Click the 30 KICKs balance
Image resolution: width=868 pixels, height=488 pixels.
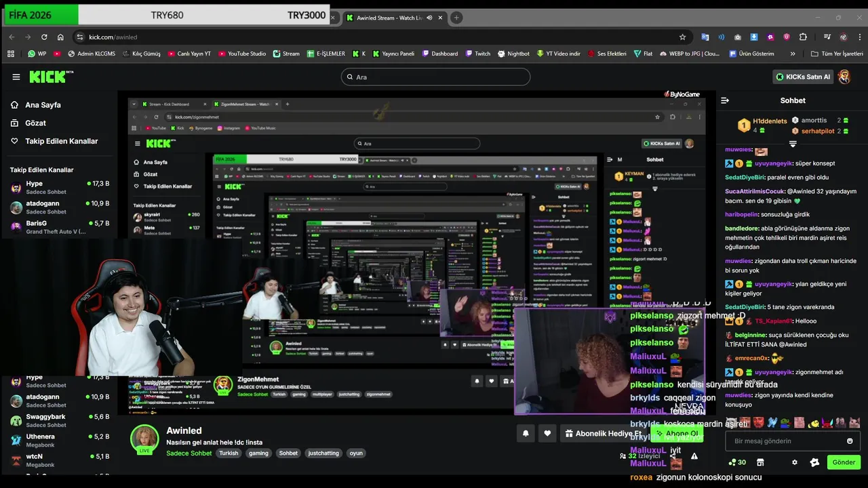737,462
